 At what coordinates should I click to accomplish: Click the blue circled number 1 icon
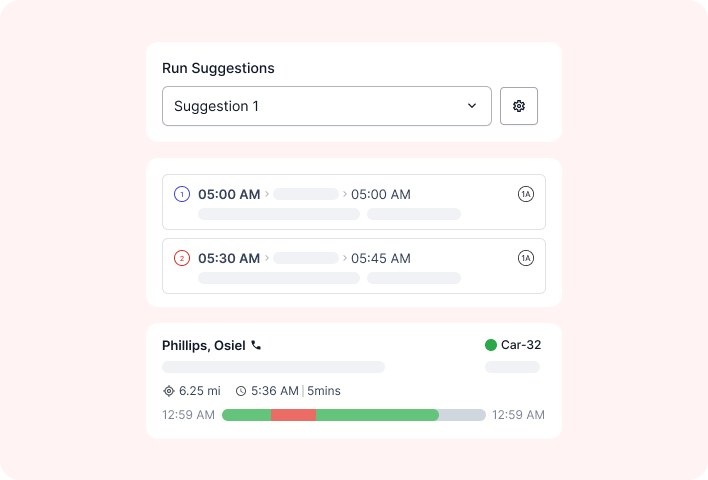click(x=182, y=194)
